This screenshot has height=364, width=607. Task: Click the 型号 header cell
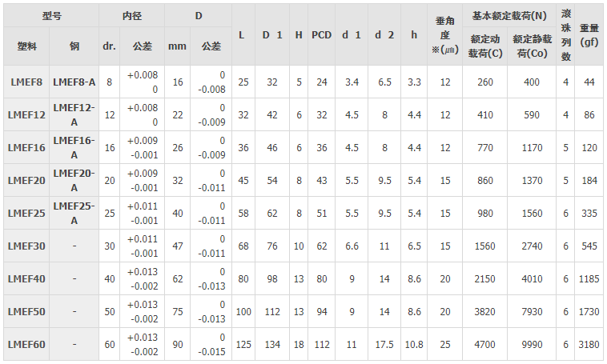pos(51,16)
